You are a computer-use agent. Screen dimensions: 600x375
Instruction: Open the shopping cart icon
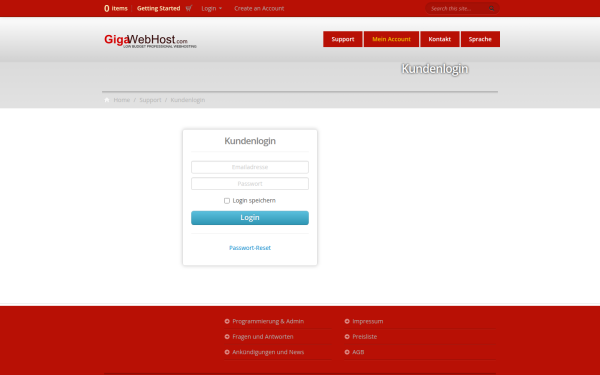coord(189,8)
